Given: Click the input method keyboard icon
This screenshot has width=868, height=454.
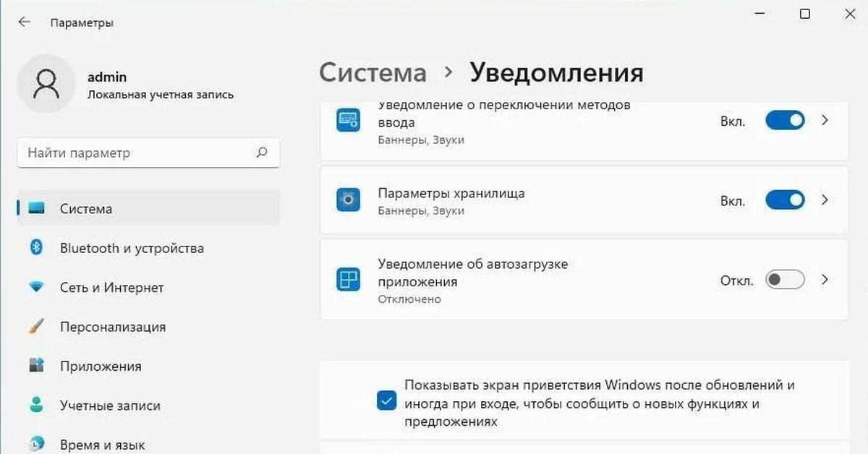Looking at the screenshot, I should [348, 120].
